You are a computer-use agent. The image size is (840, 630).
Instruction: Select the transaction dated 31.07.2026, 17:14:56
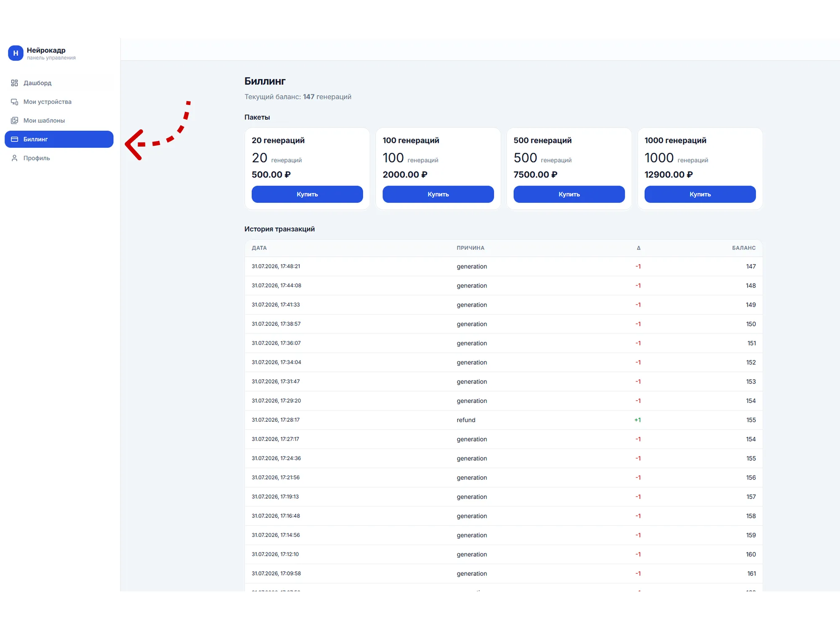coord(504,535)
